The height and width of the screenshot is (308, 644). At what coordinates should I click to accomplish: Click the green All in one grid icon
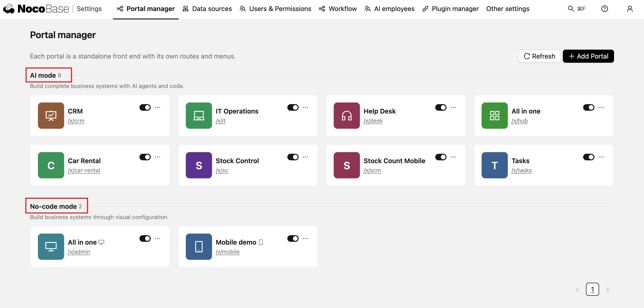coord(494,116)
